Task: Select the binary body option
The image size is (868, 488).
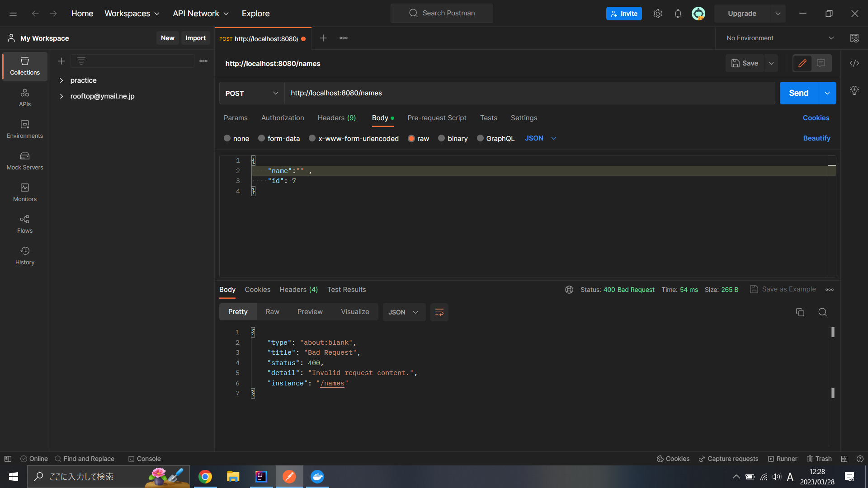Action: pyautogui.click(x=453, y=138)
